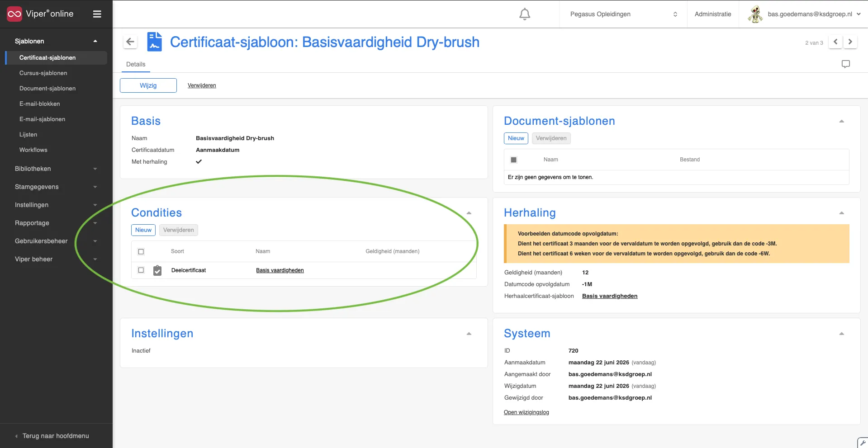Screen dimensions: 868x448
Task: Collapse the Herhaling panel
Action: [x=842, y=213]
